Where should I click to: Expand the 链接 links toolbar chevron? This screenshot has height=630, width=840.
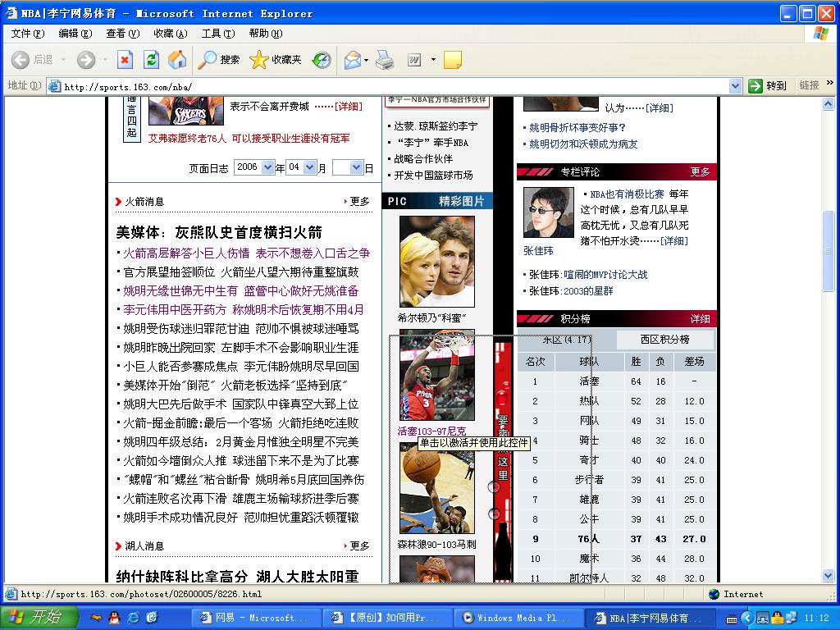pyautogui.click(x=830, y=83)
